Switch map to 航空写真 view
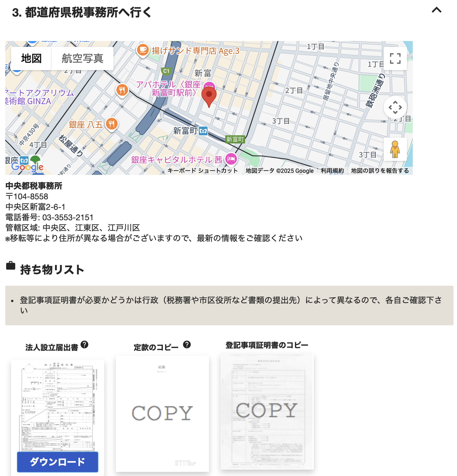457x476 pixels. click(x=82, y=58)
